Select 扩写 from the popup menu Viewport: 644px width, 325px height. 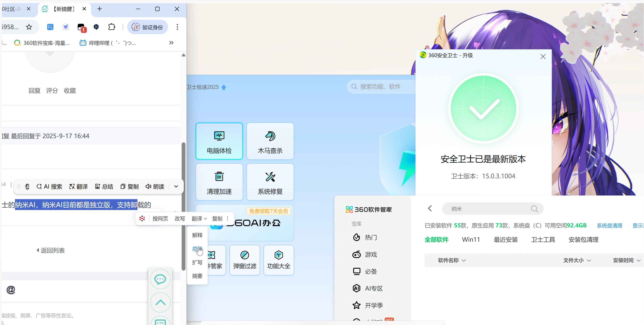point(197,262)
